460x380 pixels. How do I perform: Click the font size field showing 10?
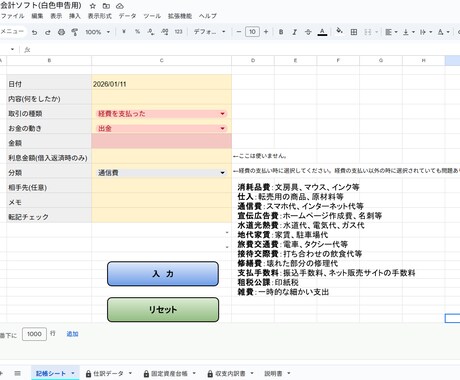point(252,32)
